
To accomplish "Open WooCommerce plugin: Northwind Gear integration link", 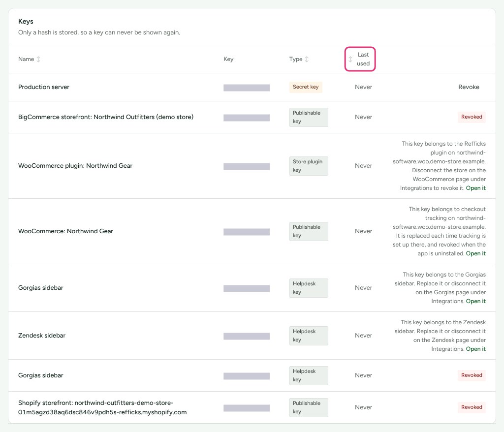I will 476,188.
